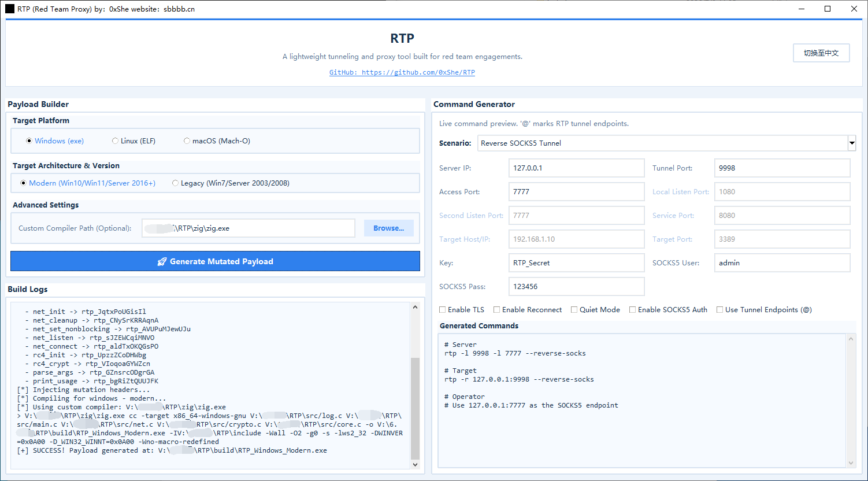Select Modern (Win10/Win11/Server 2016+) architecture
The image size is (868, 481).
pyautogui.click(x=88, y=183)
